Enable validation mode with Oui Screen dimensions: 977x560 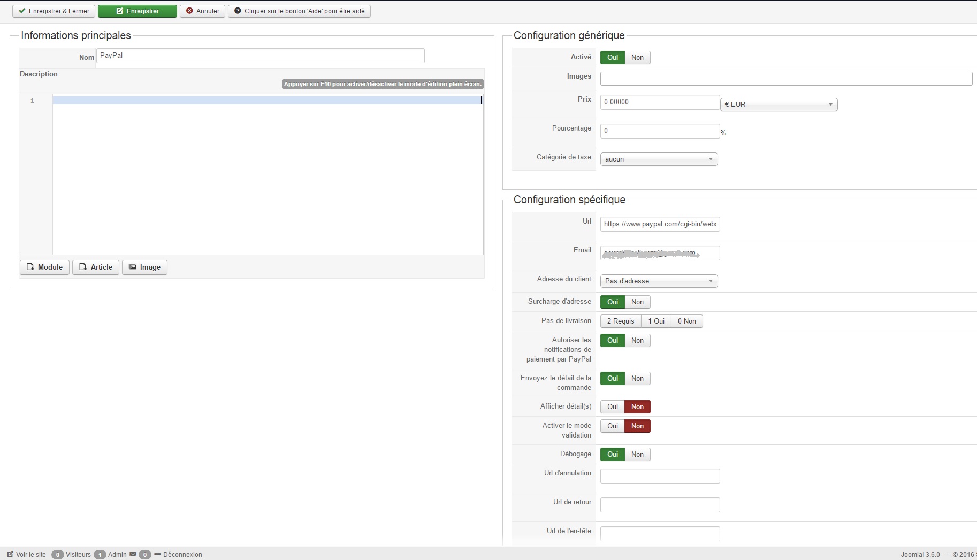[x=613, y=426]
